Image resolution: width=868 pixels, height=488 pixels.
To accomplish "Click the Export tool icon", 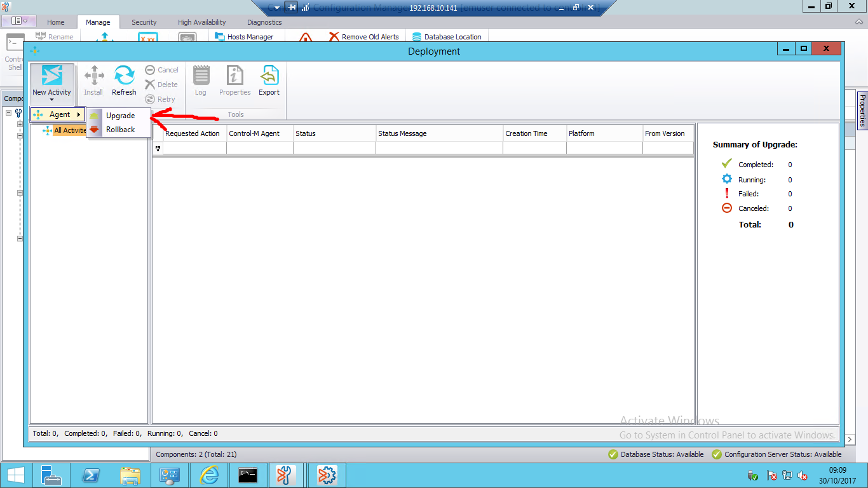I will [269, 76].
